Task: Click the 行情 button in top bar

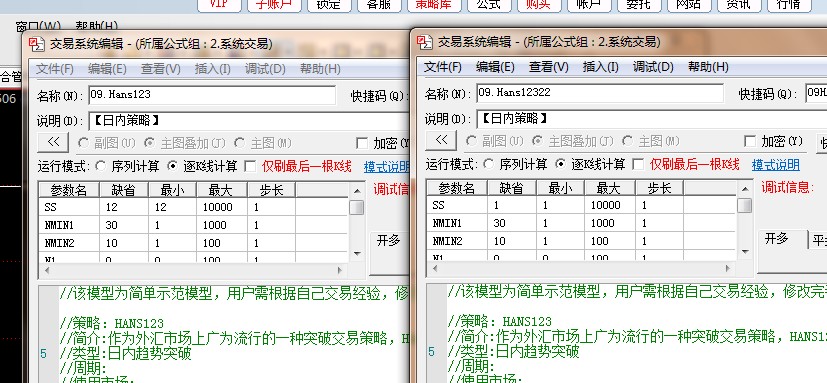Action: click(790, 4)
